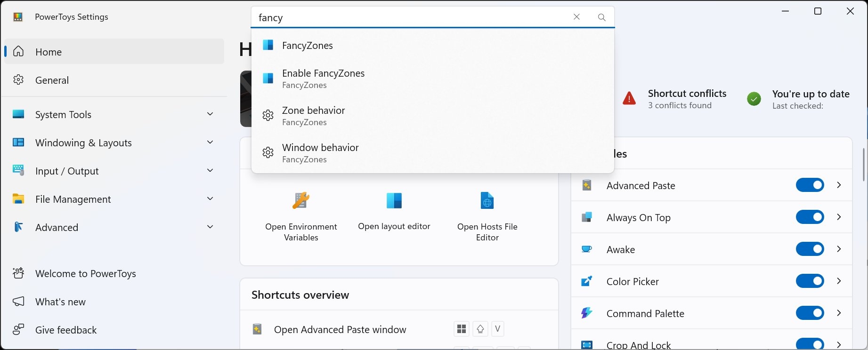Open Awake settings via its arrow
The width and height of the screenshot is (868, 350).
[839, 249]
